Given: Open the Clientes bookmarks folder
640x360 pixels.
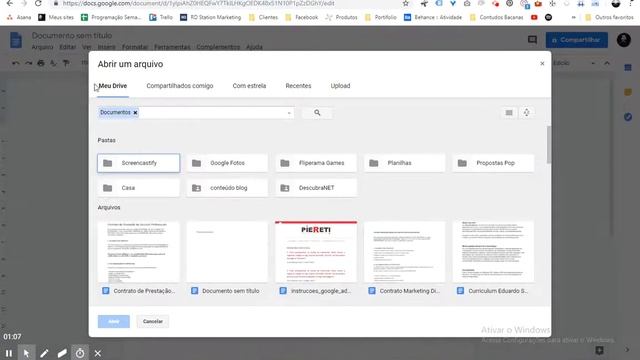Looking at the screenshot, I should (263, 18).
